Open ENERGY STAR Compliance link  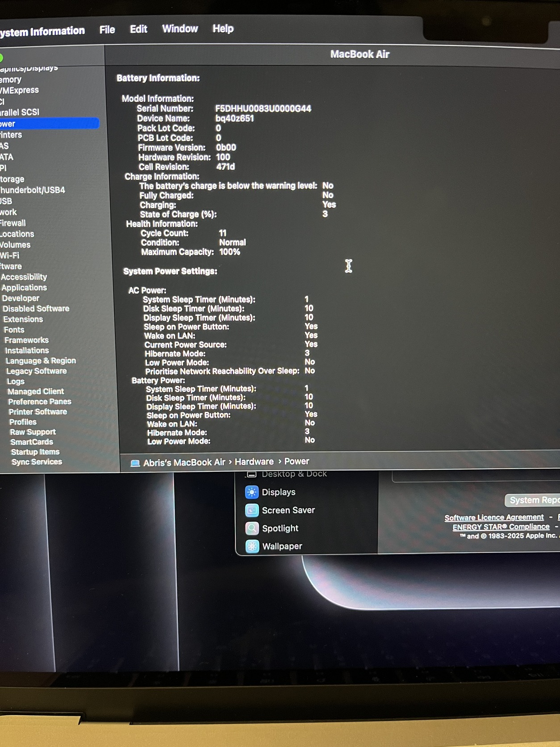point(501,527)
